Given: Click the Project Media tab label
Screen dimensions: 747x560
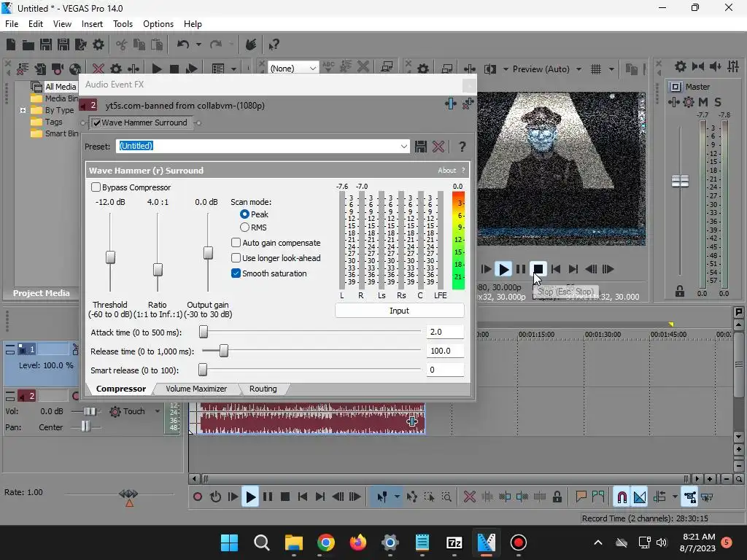Looking at the screenshot, I should click(x=41, y=293).
